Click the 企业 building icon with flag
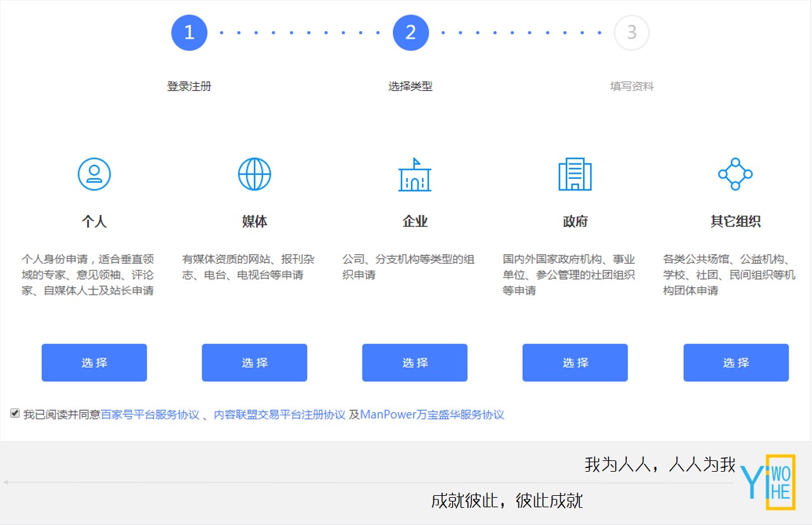Screen dimensions: 812x525 tap(414, 176)
